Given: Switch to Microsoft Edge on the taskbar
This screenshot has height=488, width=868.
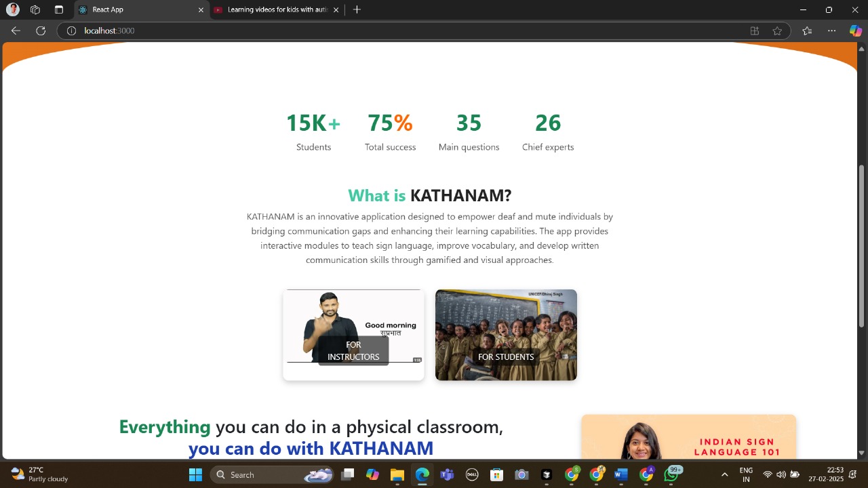Looking at the screenshot, I should (x=422, y=474).
